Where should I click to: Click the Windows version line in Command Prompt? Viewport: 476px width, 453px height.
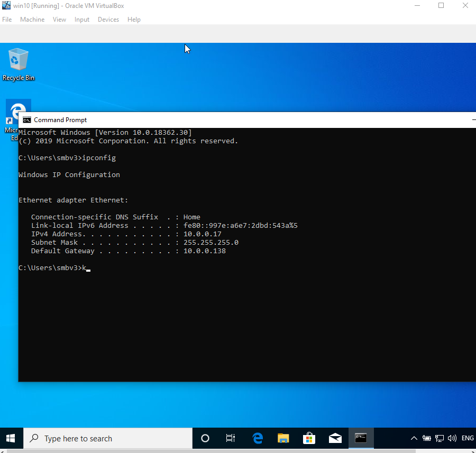pyautogui.click(x=105, y=133)
